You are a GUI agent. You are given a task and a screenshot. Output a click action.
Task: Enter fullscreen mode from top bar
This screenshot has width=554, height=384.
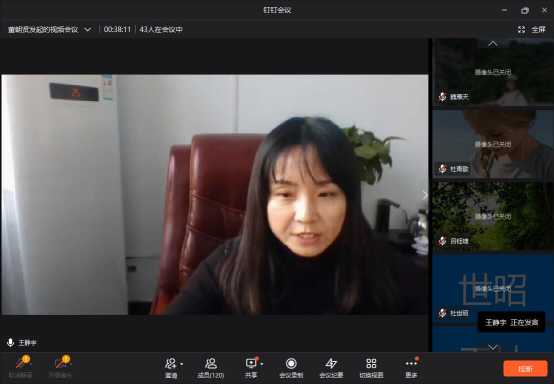(533, 30)
